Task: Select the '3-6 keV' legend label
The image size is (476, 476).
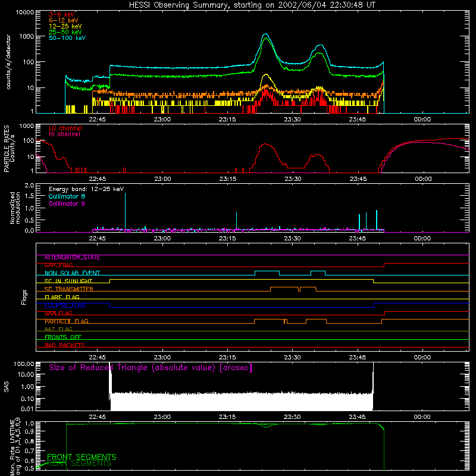Action: 61,14
